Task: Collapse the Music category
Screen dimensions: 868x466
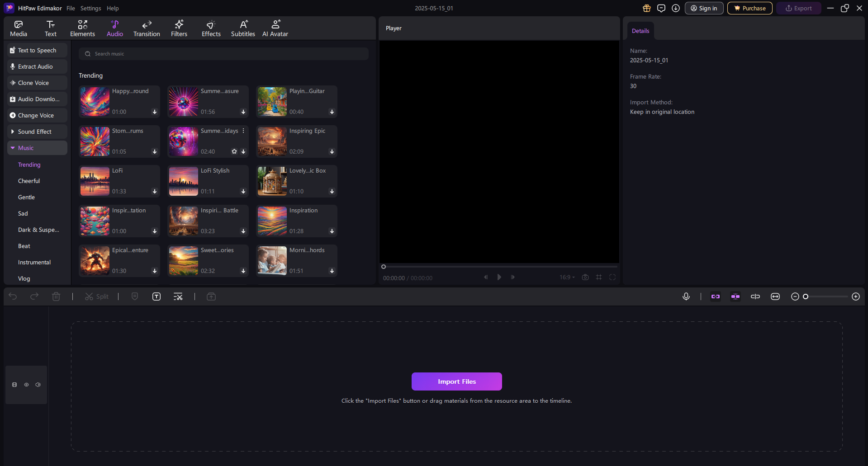Action: click(37, 148)
